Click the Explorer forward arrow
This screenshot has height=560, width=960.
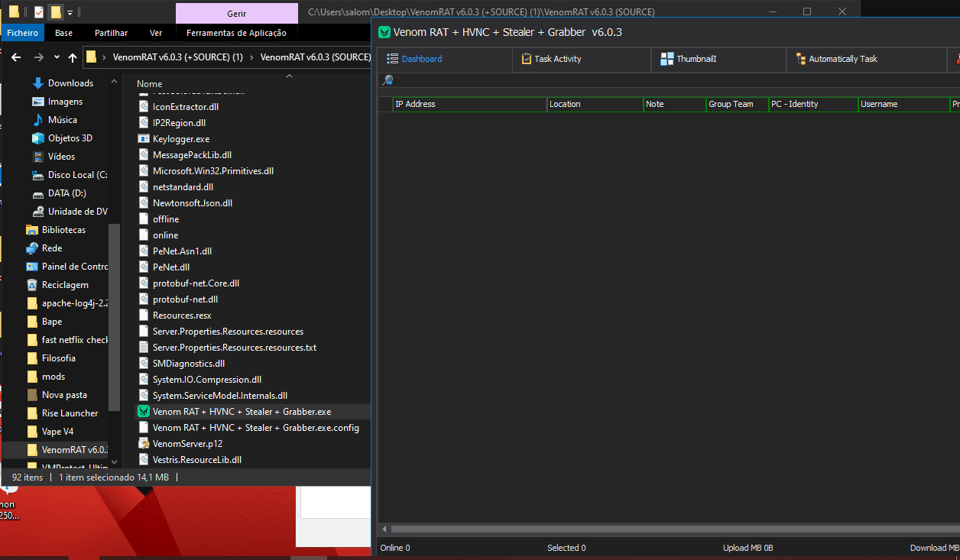[x=39, y=57]
